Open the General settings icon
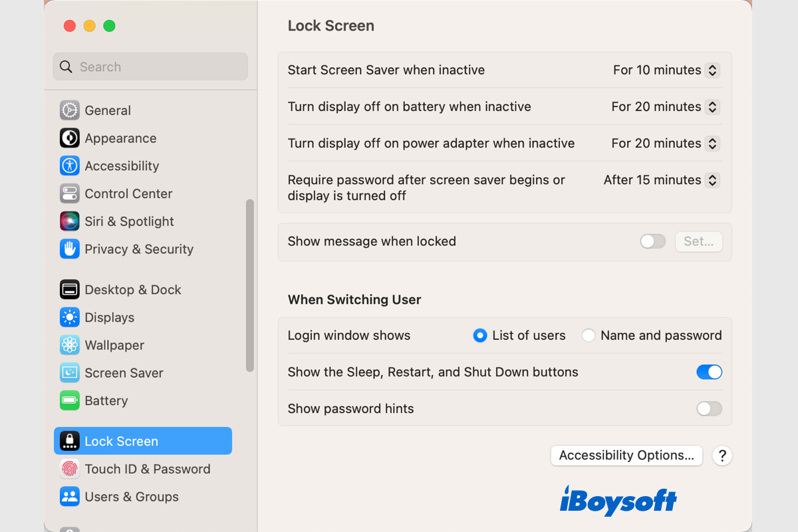 [x=69, y=110]
